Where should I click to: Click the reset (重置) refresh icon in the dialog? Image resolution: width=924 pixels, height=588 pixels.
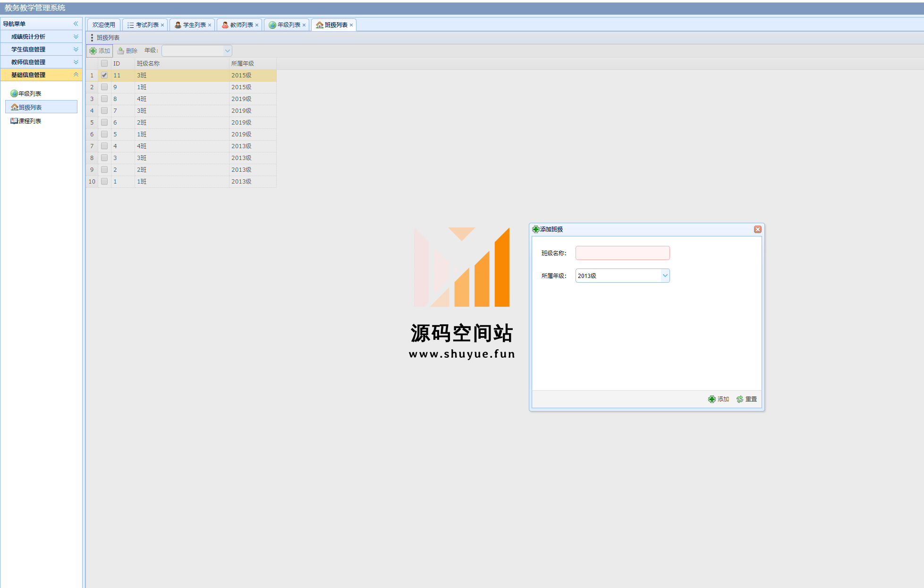click(x=740, y=400)
